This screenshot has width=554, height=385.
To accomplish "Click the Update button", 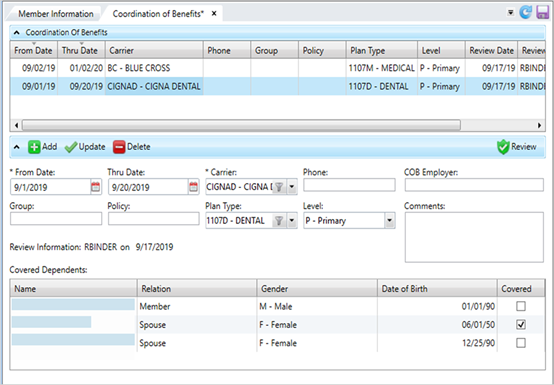I will [x=85, y=147].
